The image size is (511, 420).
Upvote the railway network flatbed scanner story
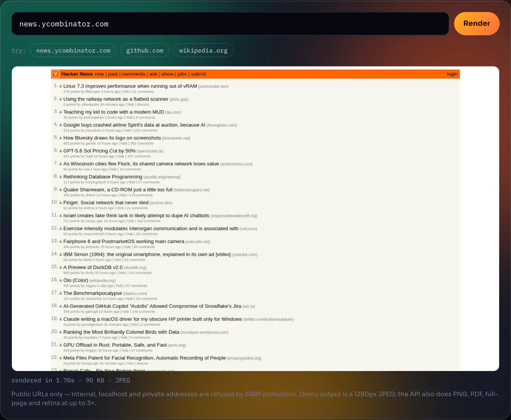tap(60, 99)
